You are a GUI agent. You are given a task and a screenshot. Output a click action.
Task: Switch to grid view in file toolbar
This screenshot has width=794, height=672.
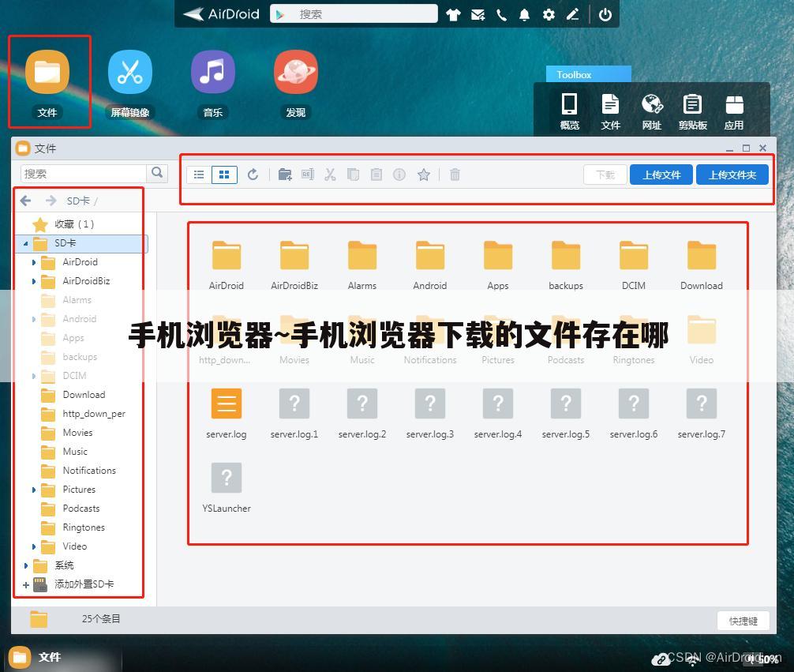point(224,175)
